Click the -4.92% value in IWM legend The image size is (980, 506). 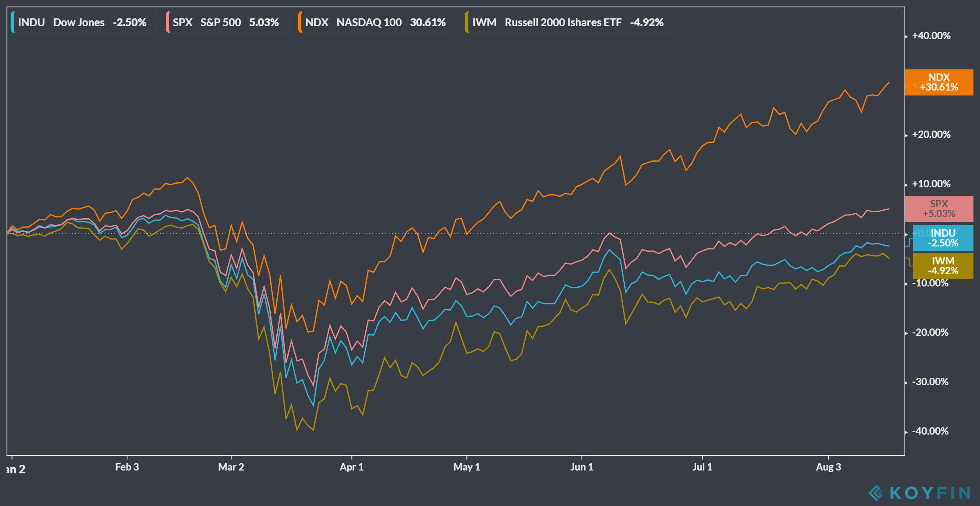[x=647, y=22]
